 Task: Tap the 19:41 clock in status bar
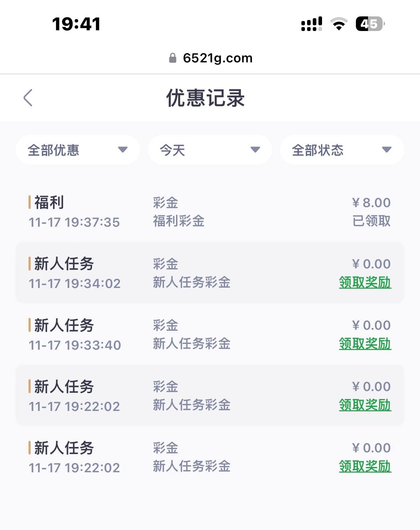(x=76, y=24)
